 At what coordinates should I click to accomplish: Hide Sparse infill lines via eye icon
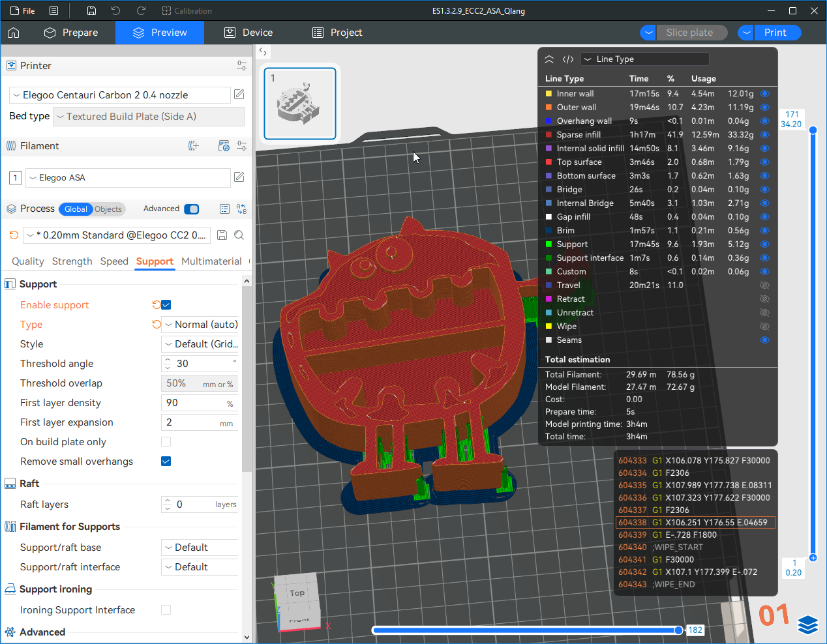pos(764,135)
